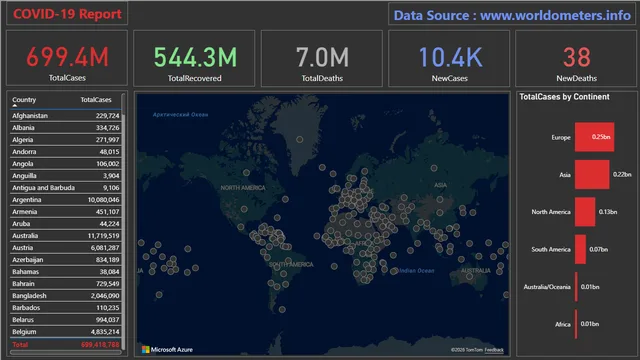Screen dimensions: 640x360
Task: Click the AUSTRALIA label on the map
Action: (476, 271)
